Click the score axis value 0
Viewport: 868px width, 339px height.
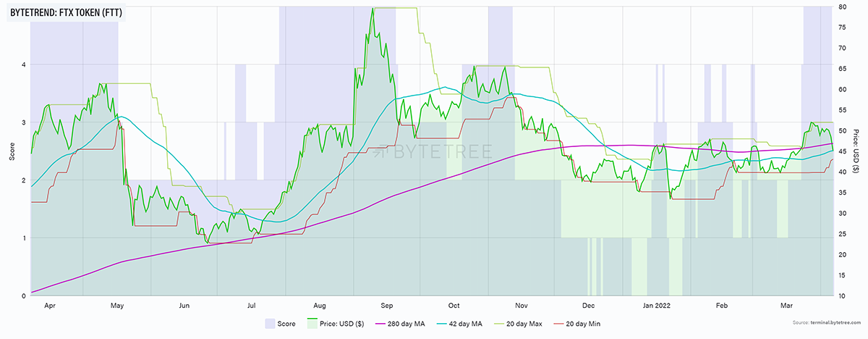pos(24,296)
